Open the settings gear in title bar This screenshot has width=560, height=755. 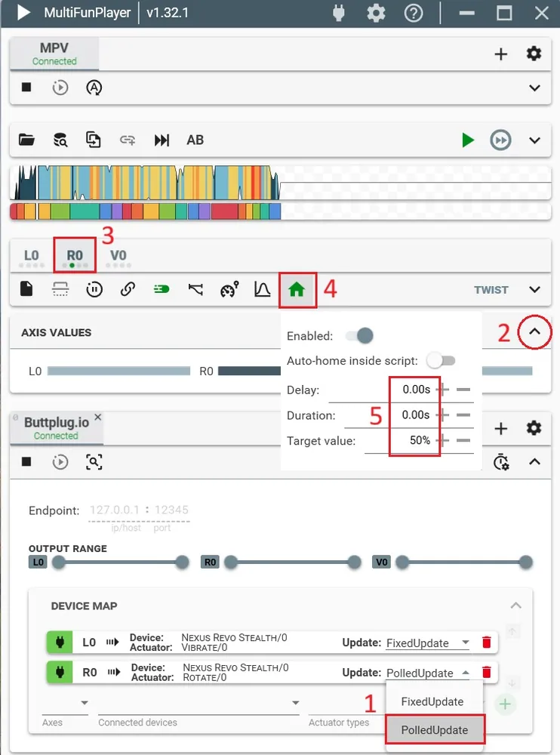(x=376, y=13)
